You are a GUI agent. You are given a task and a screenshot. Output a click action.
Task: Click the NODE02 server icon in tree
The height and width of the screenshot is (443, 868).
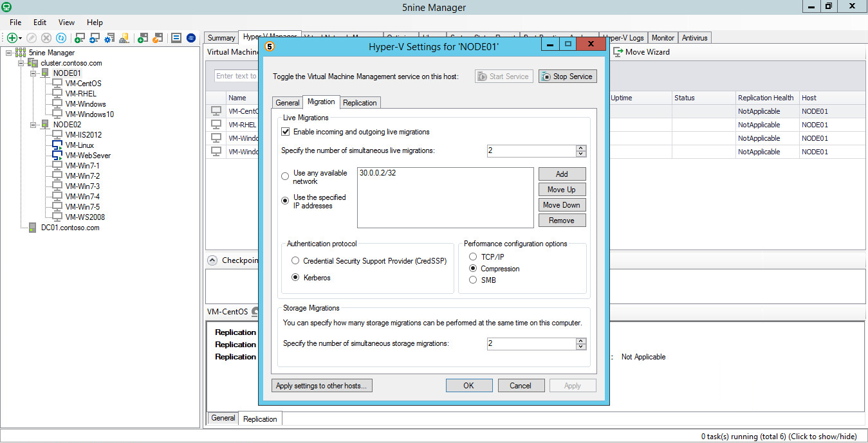pyautogui.click(x=45, y=125)
